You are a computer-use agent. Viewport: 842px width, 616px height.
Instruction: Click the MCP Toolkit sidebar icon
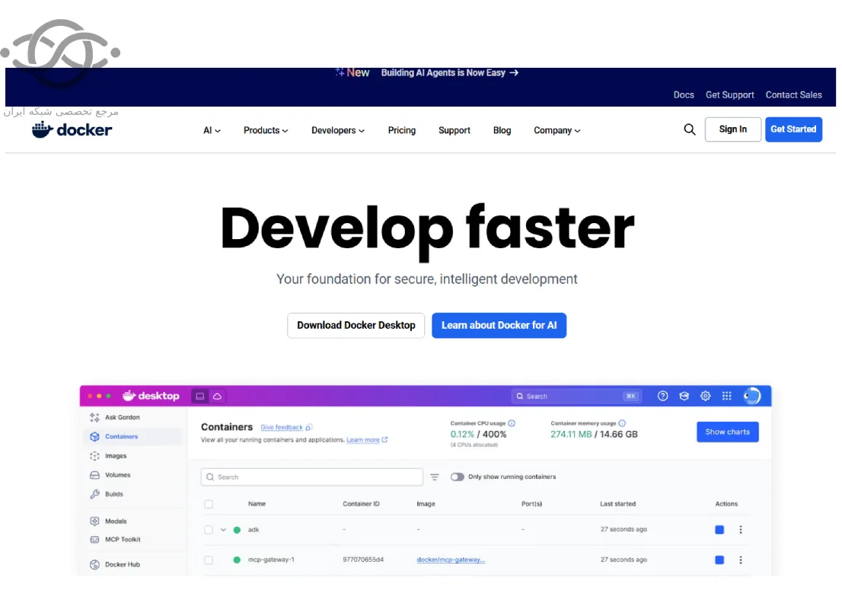[x=94, y=540]
